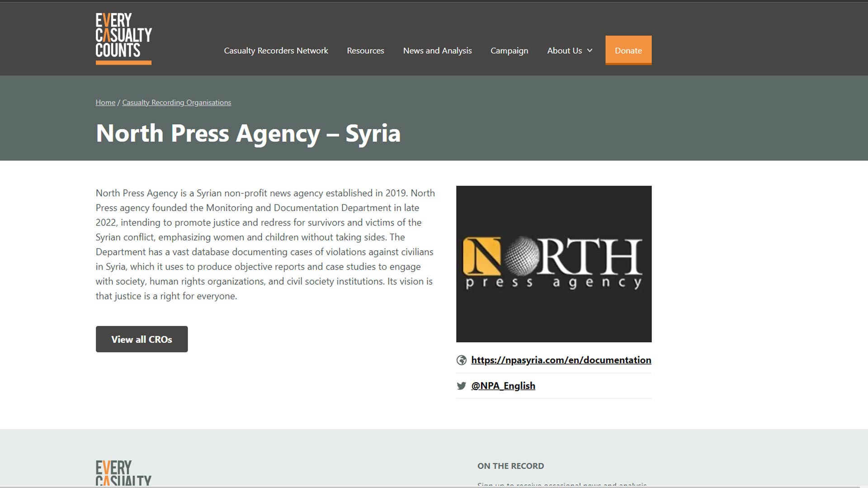Open Casualty Recording Organisations breadcrumb link
The height and width of the screenshot is (488, 868).
(176, 103)
